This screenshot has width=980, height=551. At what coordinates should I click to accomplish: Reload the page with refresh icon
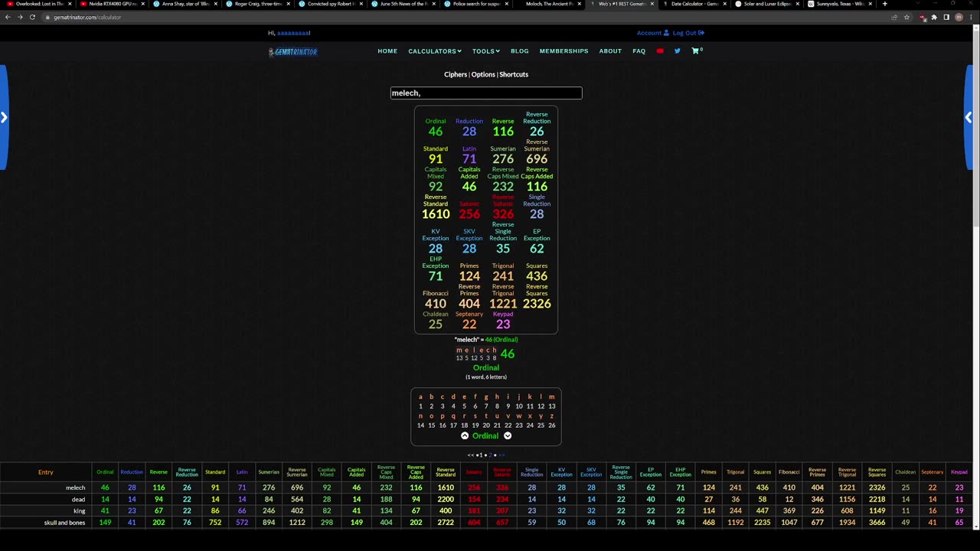pyautogui.click(x=32, y=17)
